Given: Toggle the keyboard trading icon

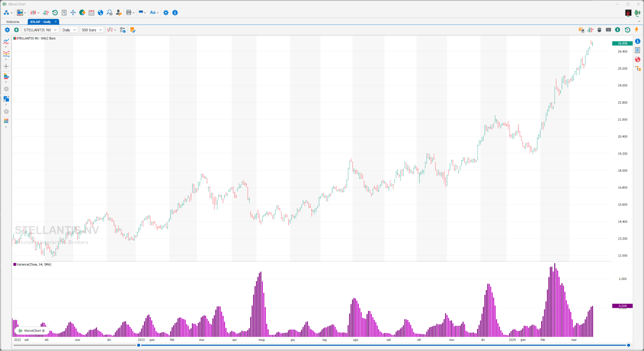Looking at the screenshot, I should point(609,30).
